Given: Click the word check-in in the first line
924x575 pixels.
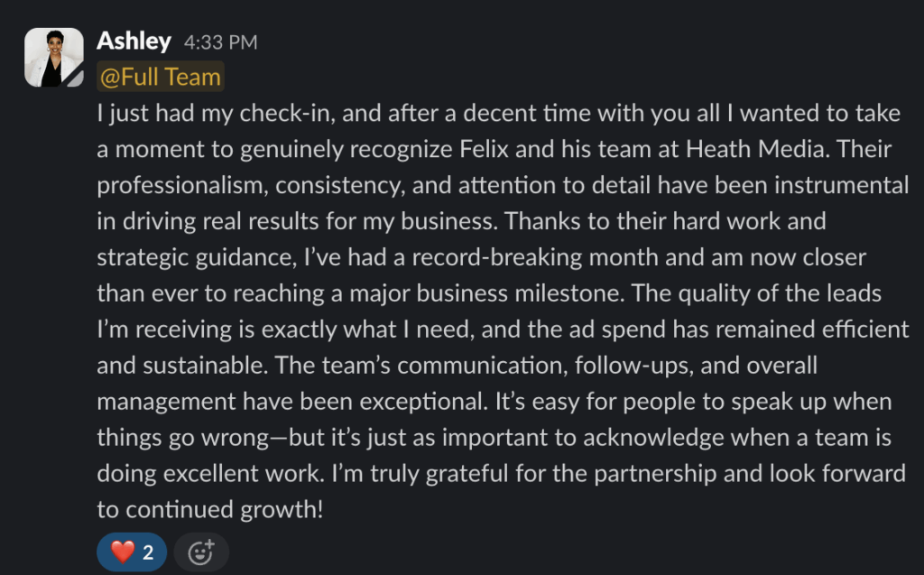Looking at the screenshot, I should tap(288, 113).
